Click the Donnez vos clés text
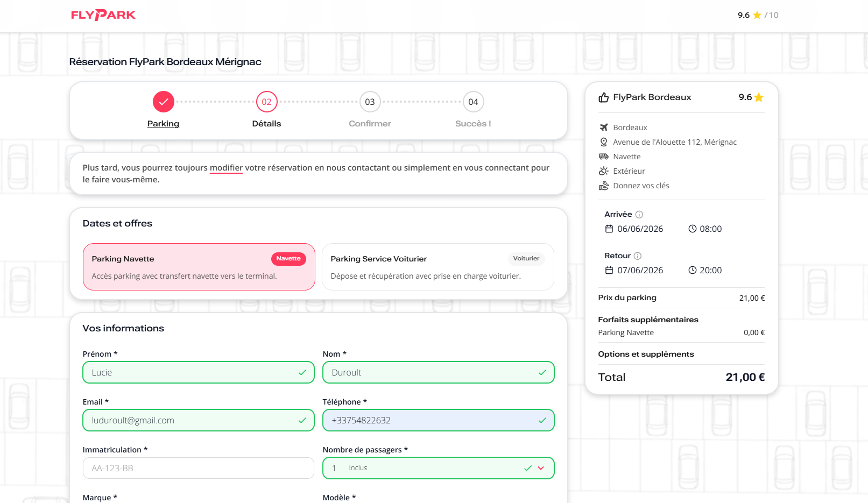The height and width of the screenshot is (503, 868). click(641, 186)
